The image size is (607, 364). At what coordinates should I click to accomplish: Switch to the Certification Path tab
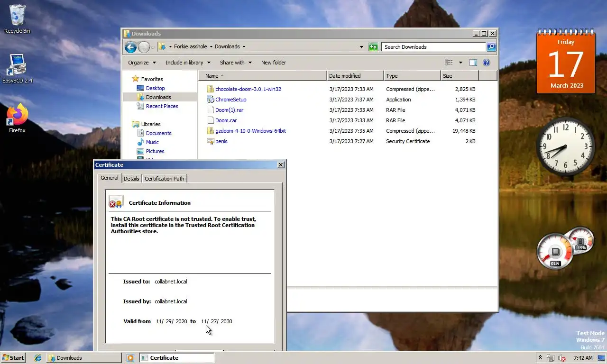point(165,179)
